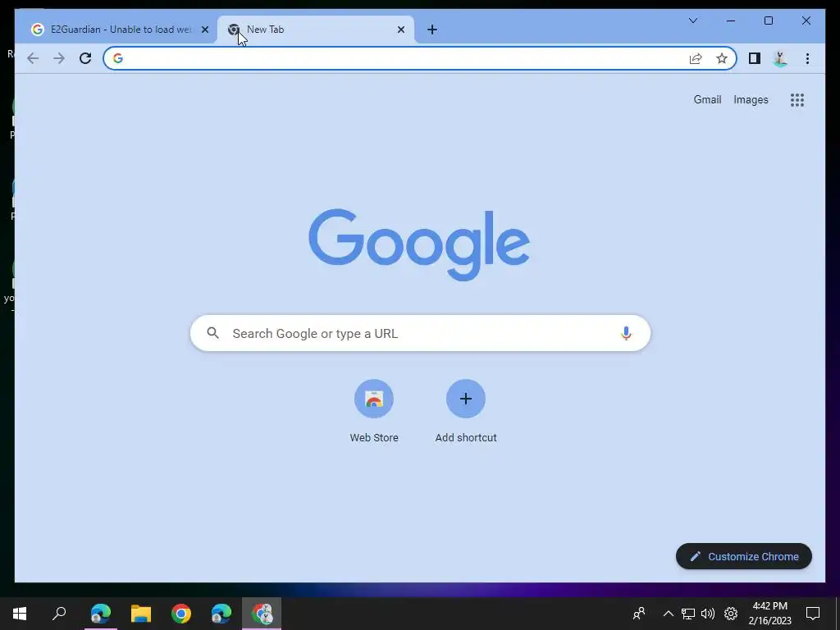This screenshot has height=630, width=840.
Task: Click the share this page icon
Action: point(696,58)
